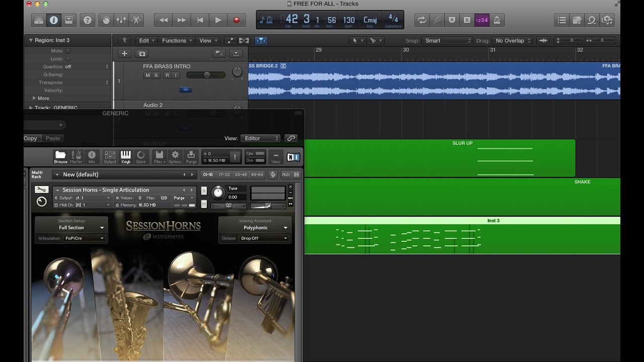Open Kontakt Browse folder icon
Image resolution: width=644 pixels, height=362 pixels.
[x=60, y=157]
